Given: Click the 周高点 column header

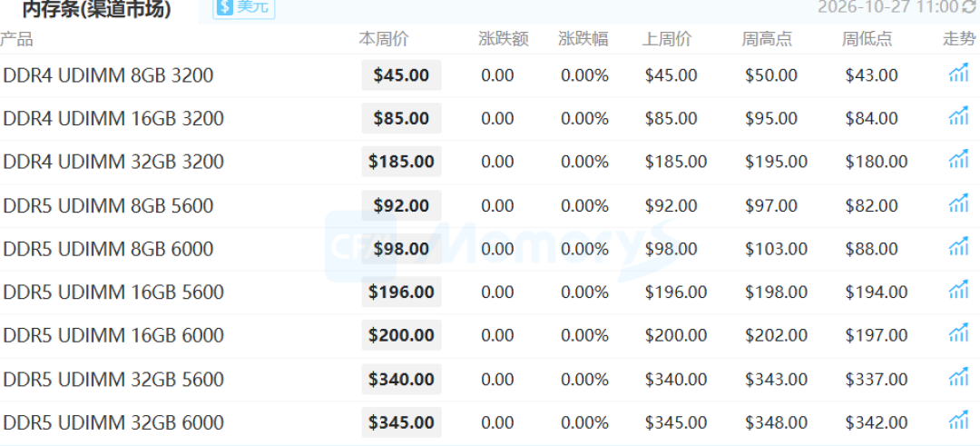Looking at the screenshot, I should (x=767, y=39).
